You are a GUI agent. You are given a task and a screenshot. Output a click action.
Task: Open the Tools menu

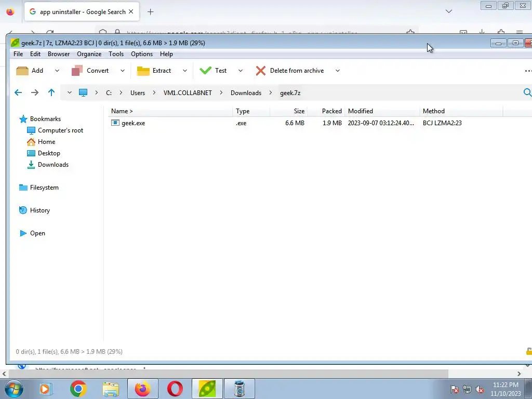point(116,54)
